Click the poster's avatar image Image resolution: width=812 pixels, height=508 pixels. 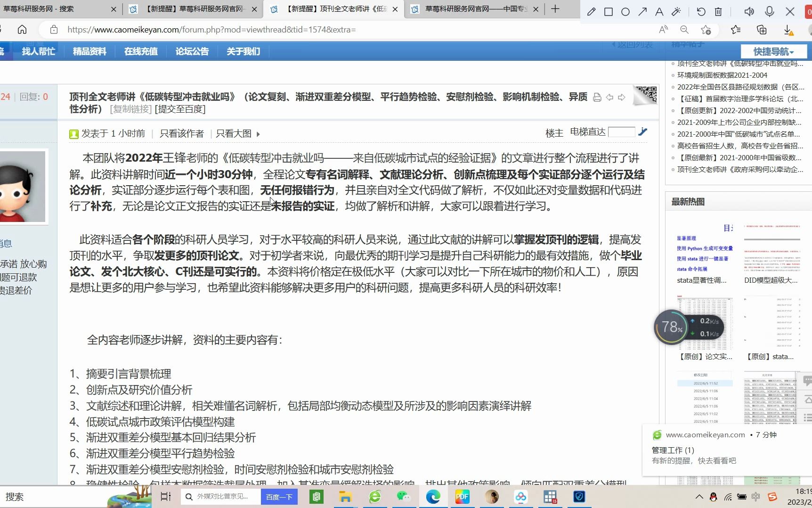[x=23, y=187]
